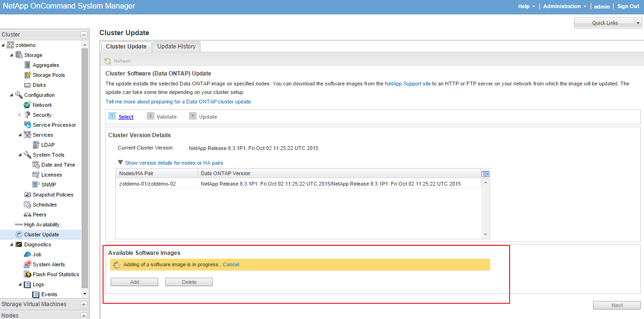Select Snapshot Policies in the tree

pyautogui.click(x=53, y=195)
